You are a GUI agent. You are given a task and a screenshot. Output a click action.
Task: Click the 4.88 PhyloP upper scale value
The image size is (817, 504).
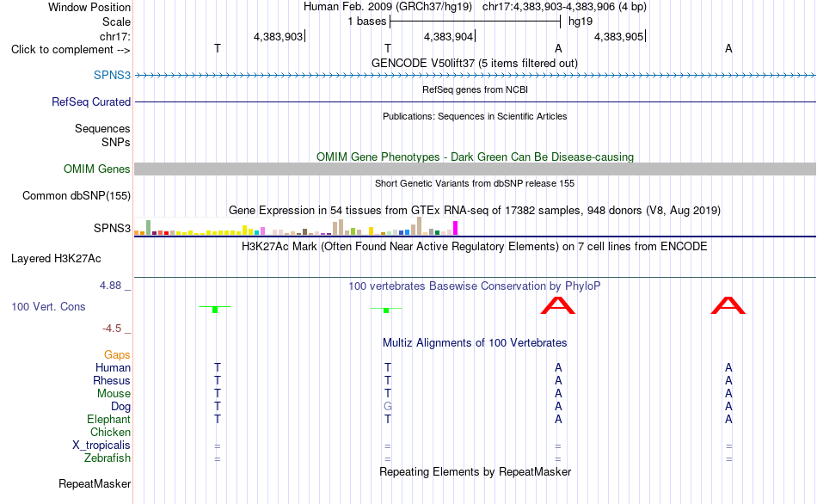110,285
